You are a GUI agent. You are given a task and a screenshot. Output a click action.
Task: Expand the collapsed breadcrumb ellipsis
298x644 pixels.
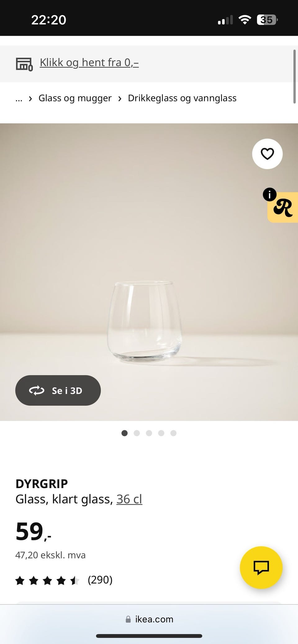coord(19,99)
